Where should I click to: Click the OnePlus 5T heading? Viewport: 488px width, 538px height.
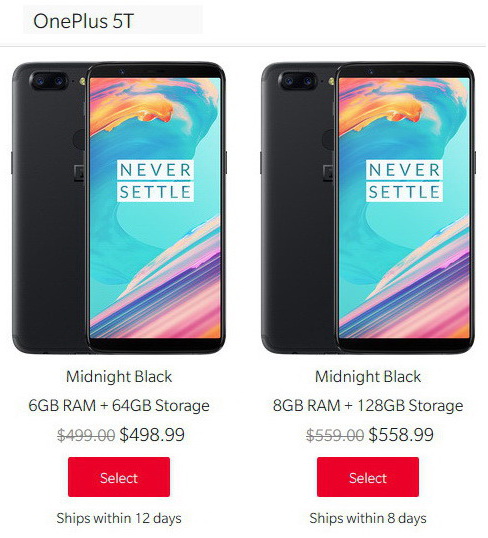83,21
